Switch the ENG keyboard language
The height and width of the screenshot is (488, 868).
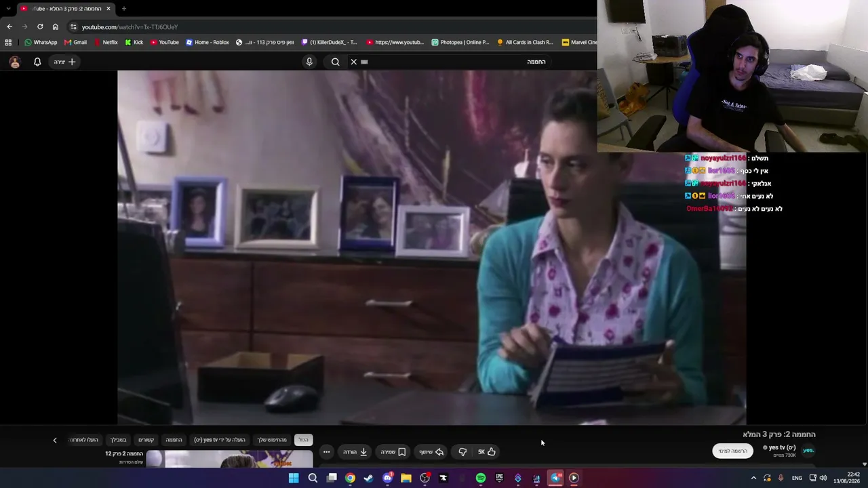click(x=797, y=478)
